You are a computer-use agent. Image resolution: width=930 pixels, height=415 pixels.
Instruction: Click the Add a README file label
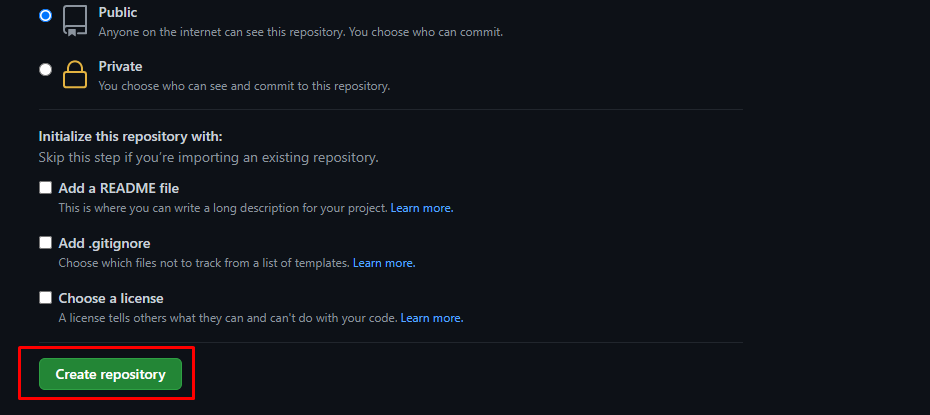(x=119, y=189)
